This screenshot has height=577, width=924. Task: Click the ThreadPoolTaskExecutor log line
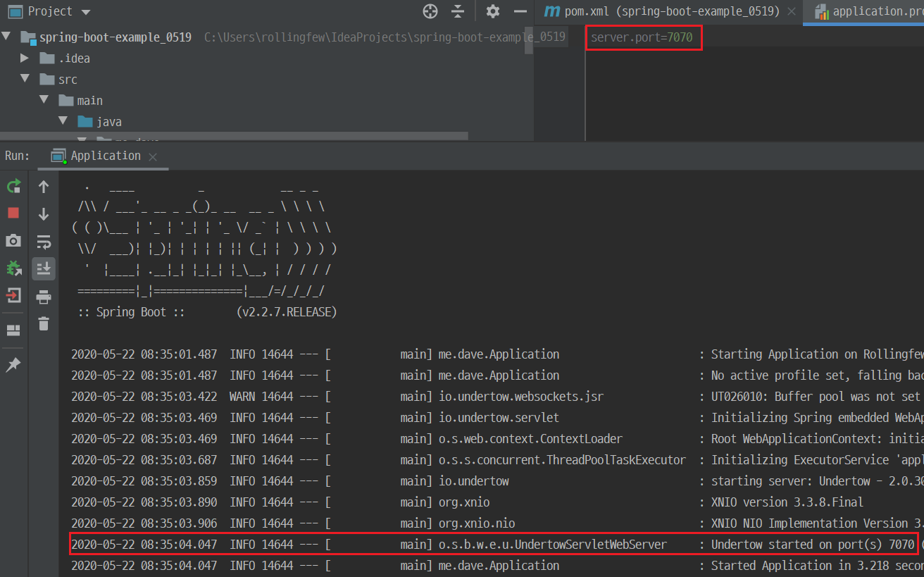(x=497, y=460)
